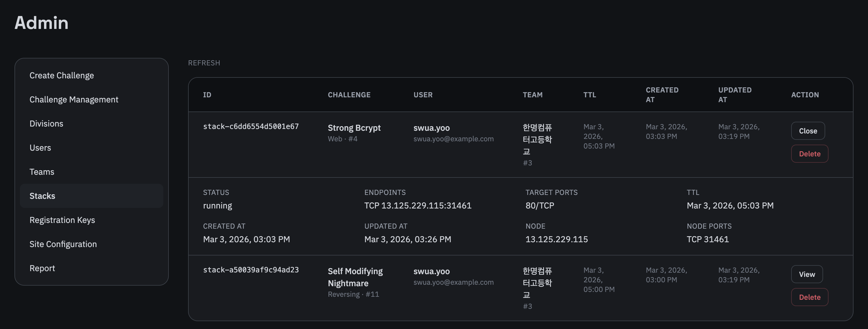The height and width of the screenshot is (329, 868).
Task: View details of Self Modifying Nightmare stack
Action: (x=807, y=274)
